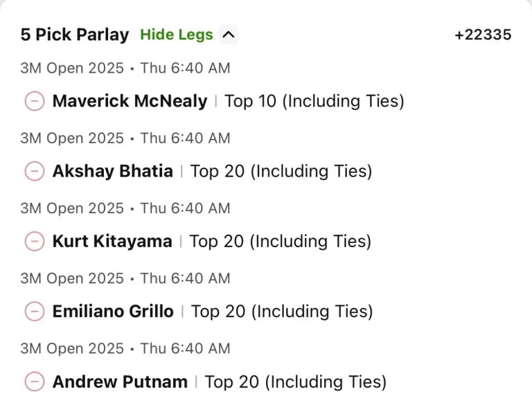The height and width of the screenshot is (412, 532).
Task: Click the Hide Legs link
Action: (176, 35)
